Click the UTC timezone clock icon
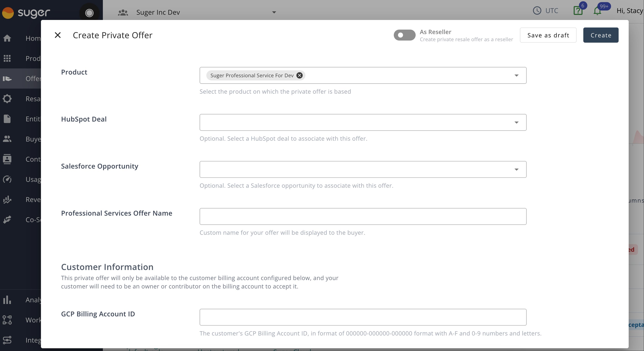 tap(537, 11)
